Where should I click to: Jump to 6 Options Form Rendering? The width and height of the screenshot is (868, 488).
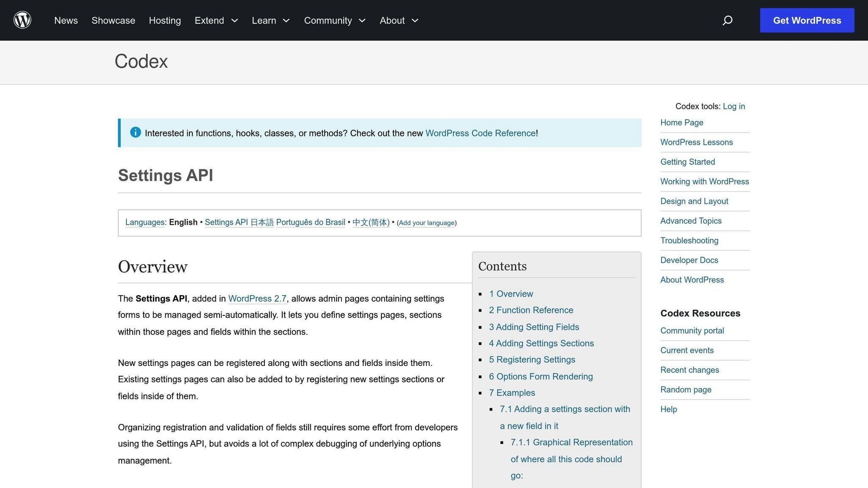541,377
